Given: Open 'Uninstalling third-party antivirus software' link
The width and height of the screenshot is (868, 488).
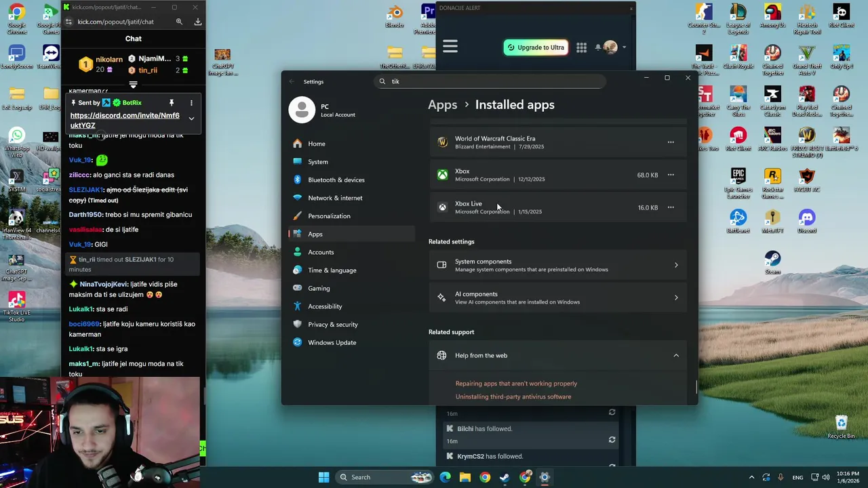Looking at the screenshot, I should click(513, 396).
